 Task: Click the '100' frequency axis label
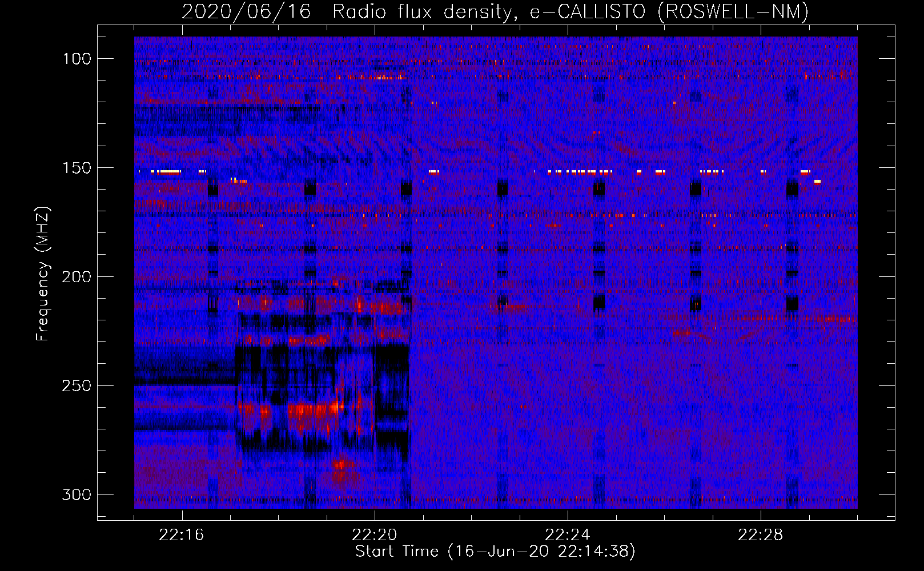[x=77, y=59]
